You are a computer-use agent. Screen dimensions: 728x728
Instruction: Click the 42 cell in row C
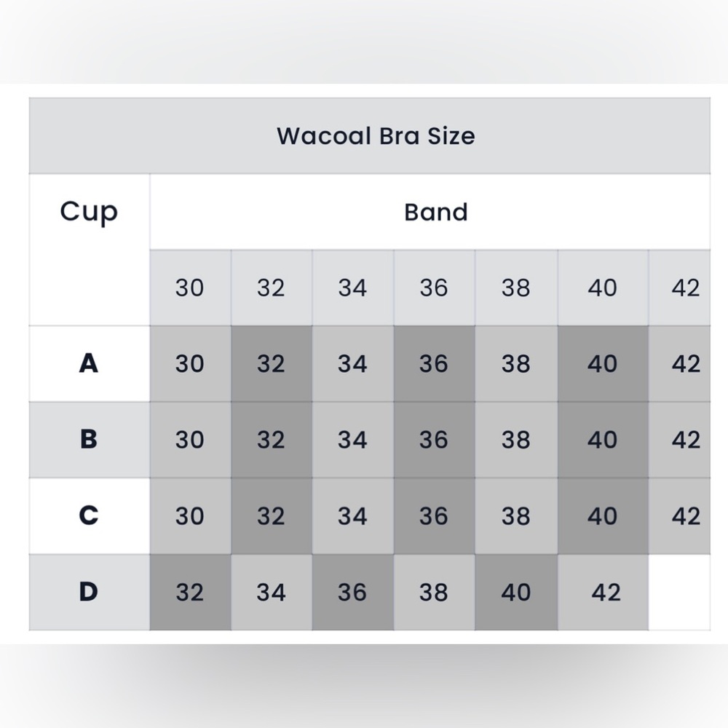(680, 516)
